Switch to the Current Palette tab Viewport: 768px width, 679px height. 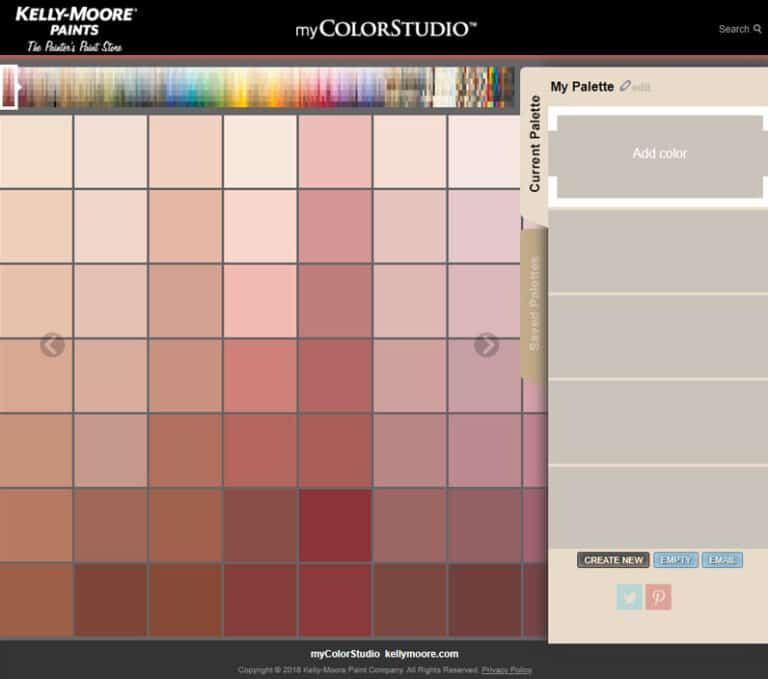click(534, 144)
